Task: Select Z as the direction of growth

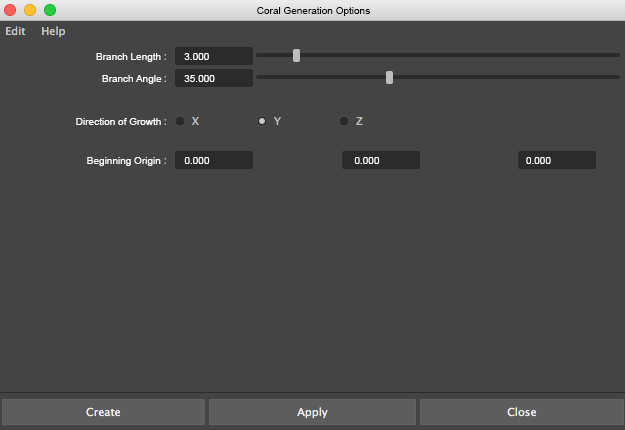Action: coord(344,121)
